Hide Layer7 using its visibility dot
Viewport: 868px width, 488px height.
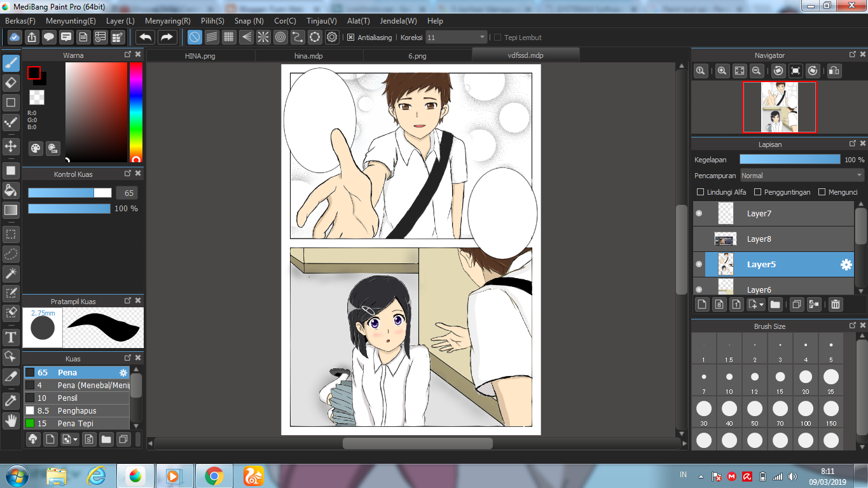[x=699, y=214]
